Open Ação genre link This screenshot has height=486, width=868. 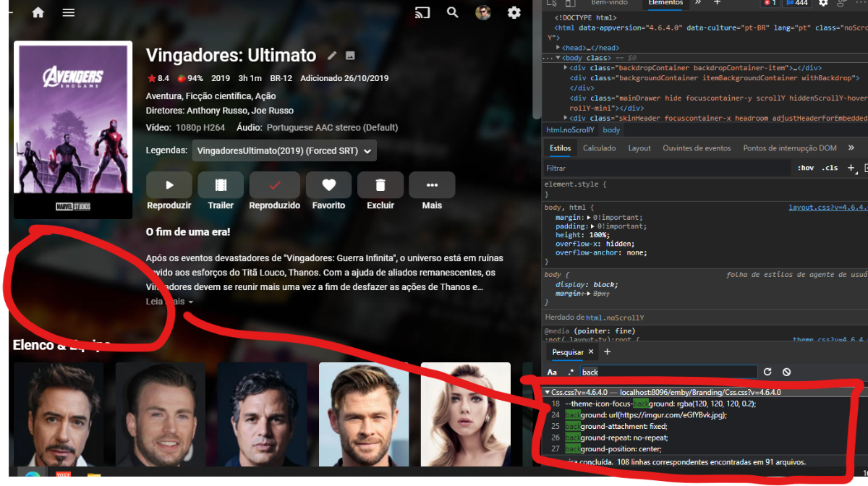click(267, 96)
